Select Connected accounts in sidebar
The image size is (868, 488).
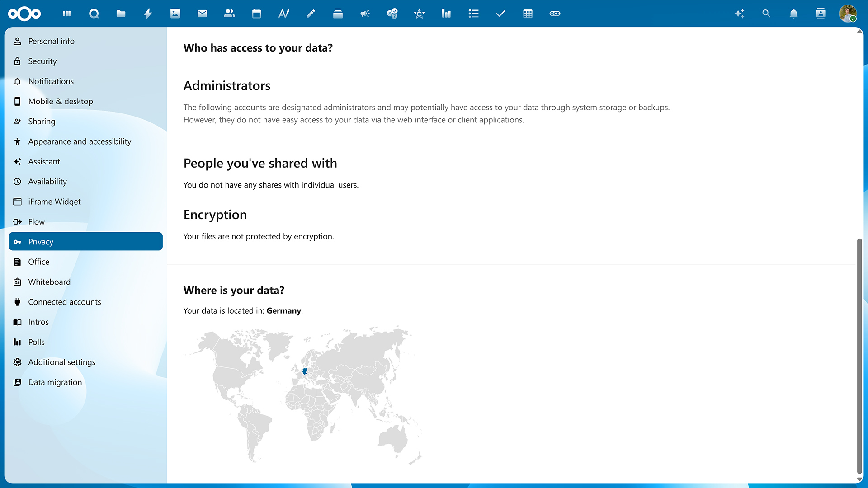coord(64,302)
